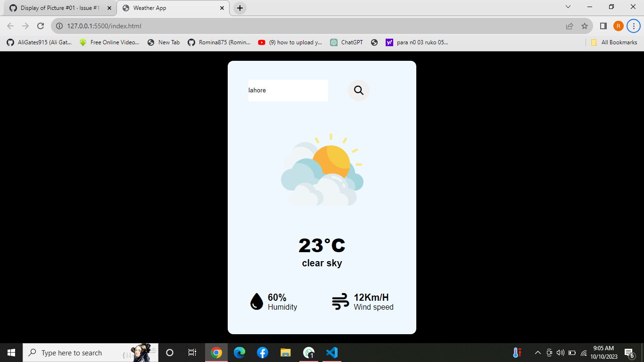The width and height of the screenshot is (644, 362).
Task: Launch Visual Studio Code from the taskbar
Action: 332,352
